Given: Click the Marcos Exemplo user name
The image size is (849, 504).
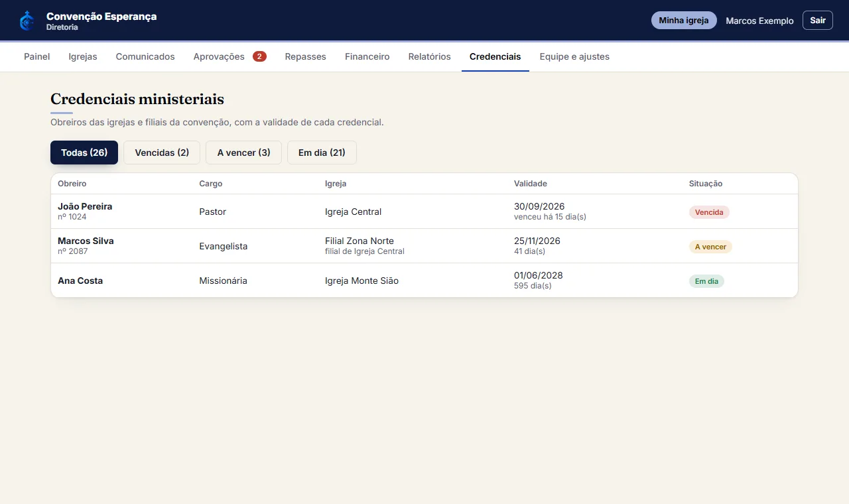Looking at the screenshot, I should tap(759, 21).
